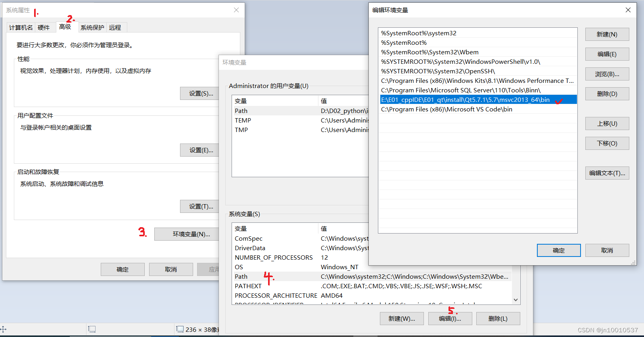
Task: Select system variable PATHEXT row
Action: pos(372,286)
